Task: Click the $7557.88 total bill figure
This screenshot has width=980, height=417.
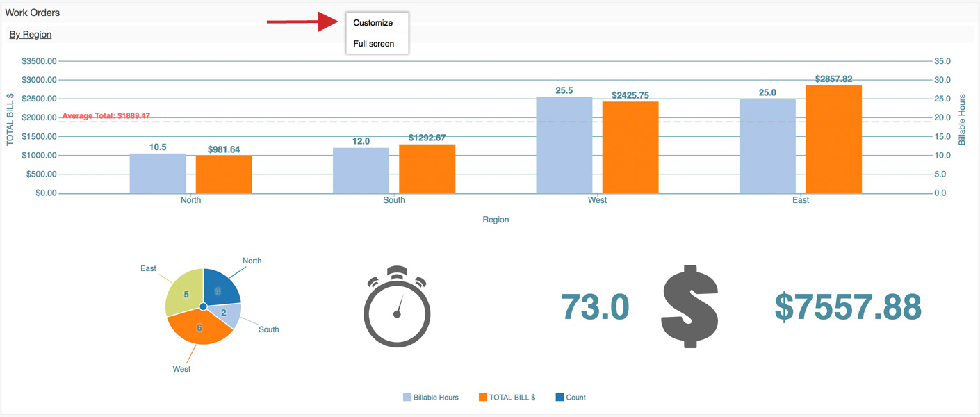Action: point(848,306)
